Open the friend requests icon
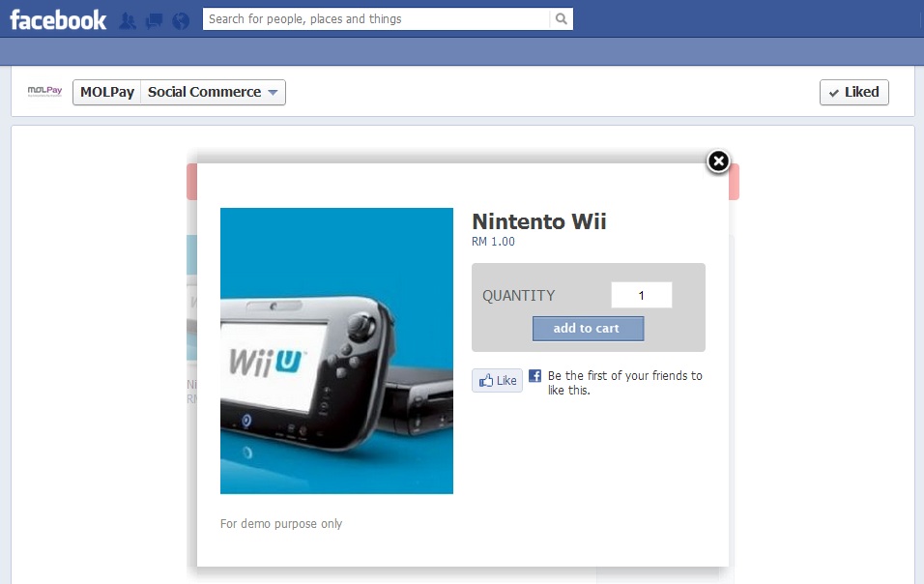924x584 pixels. (128, 21)
